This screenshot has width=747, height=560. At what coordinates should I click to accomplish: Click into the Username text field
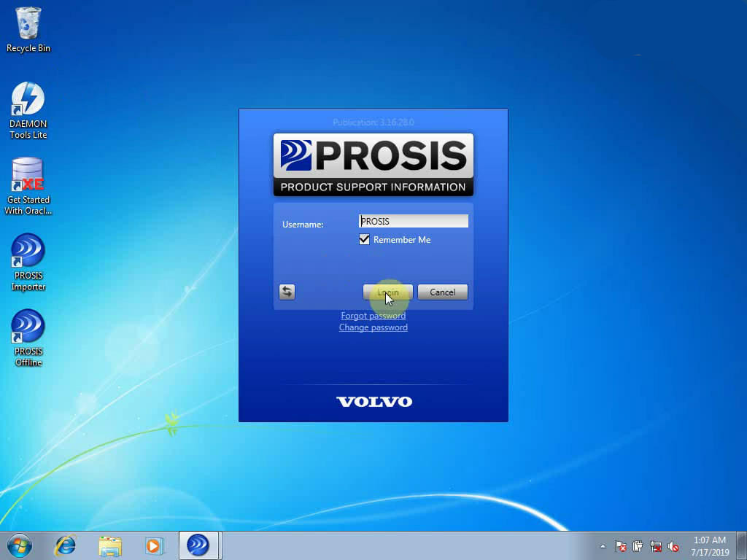point(413,221)
